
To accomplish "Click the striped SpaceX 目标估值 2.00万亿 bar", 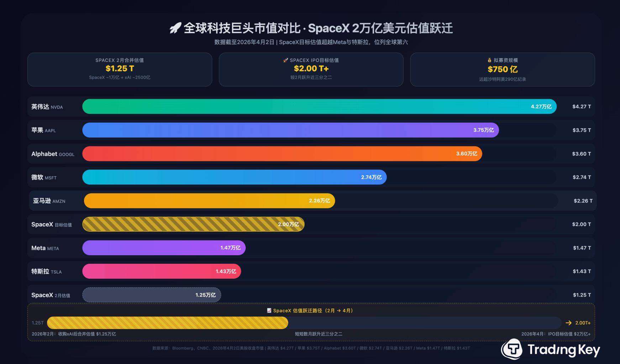I will click(193, 224).
